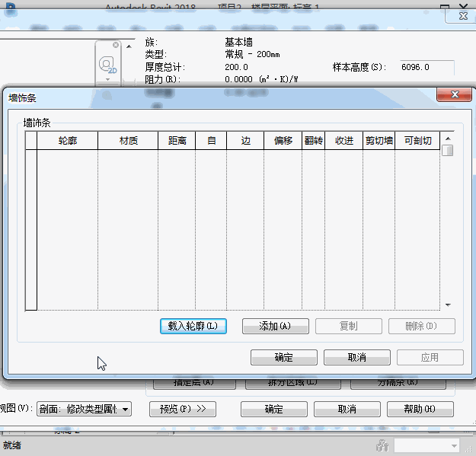Click the 帮助(H) help button
The height and width of the screenshot is (456, 476).
[420, 410]
